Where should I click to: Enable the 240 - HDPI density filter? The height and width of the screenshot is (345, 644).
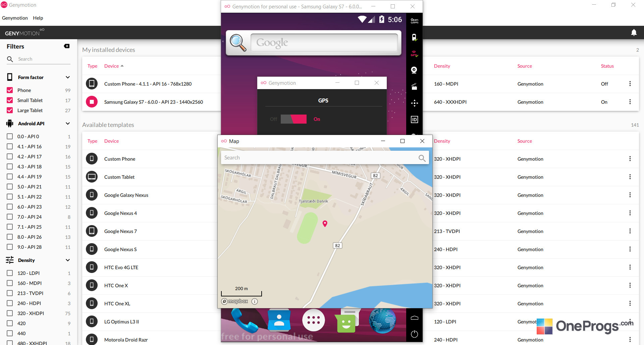(10, 303)
